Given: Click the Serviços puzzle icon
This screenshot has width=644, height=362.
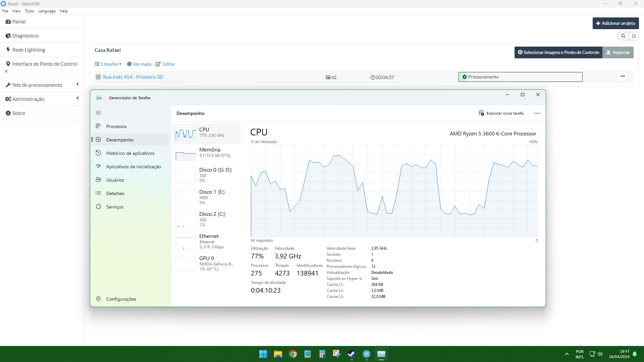Looking at the screenshot, I should pyautogui.click(x=98, y=207).
